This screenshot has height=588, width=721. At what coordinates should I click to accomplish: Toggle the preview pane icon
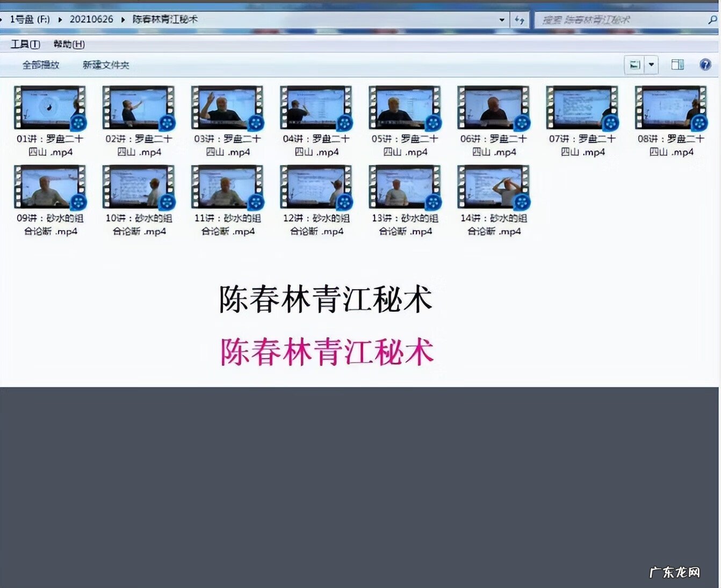click(676, 64)
